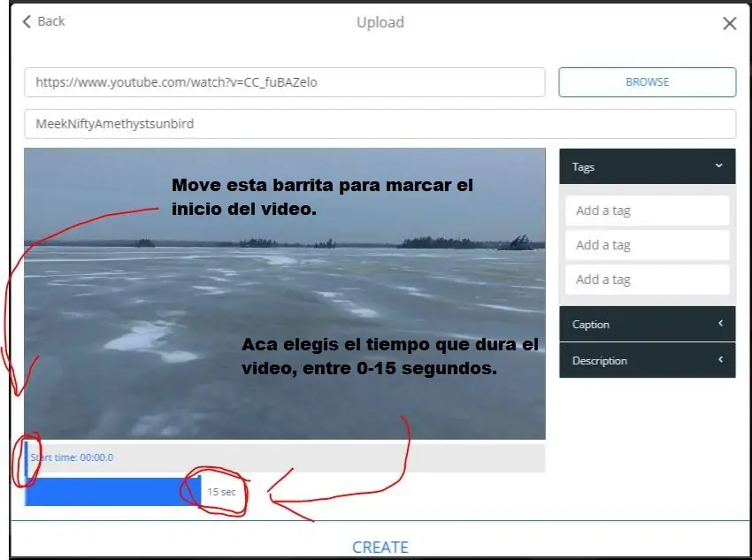The height and width of the screenshot is (560, 752).
Task: Click the CREATE button
Action: (x=380, y=547)
